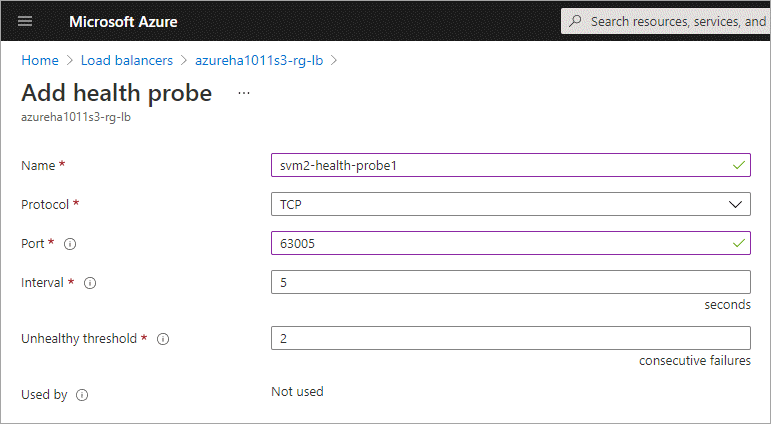The image size is (771, 424).
Task: Click the search magnifier icon
Action: tap(575, 21)
